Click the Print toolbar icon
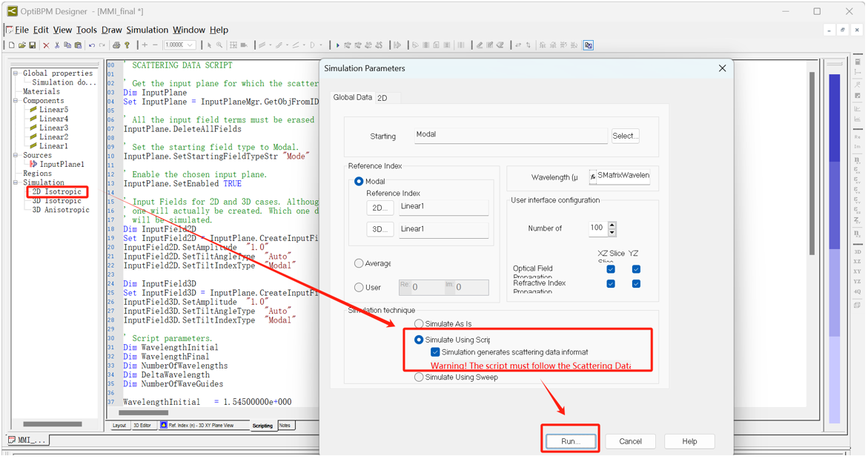868x459 pixels. [116, 45]
